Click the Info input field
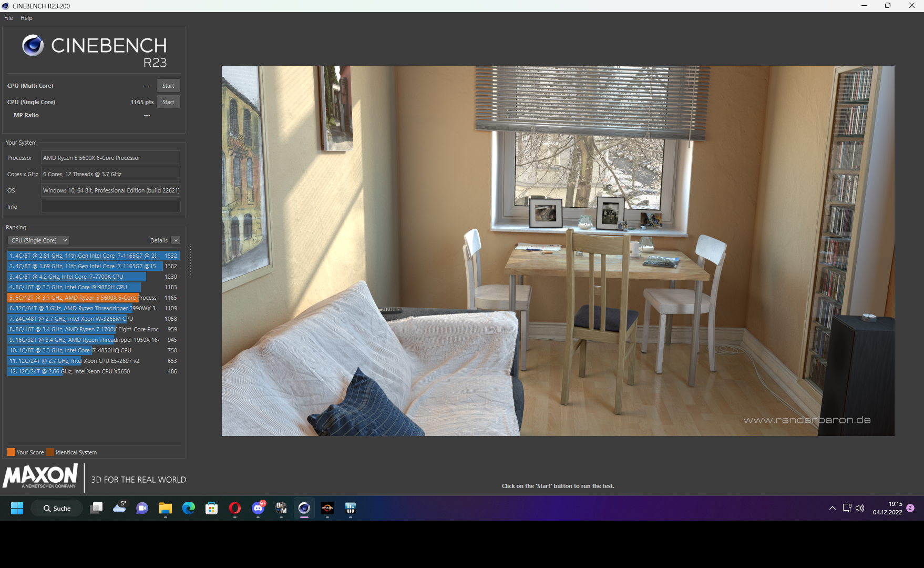924x568 pixels. [x=110, y=206]
